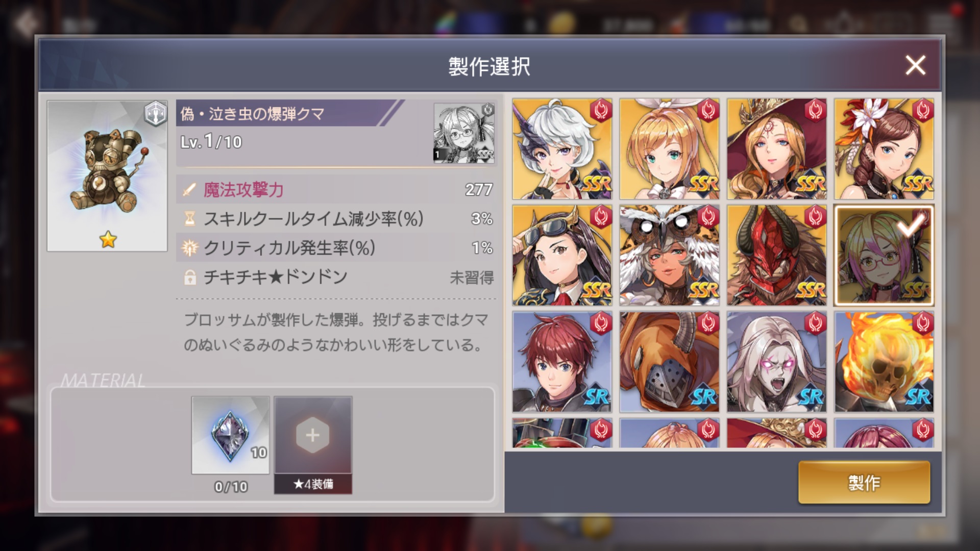The width and height of the screenshot is (980, 551).
Task: Choose the owl-masked SSR character
Action: coord(669,256)
